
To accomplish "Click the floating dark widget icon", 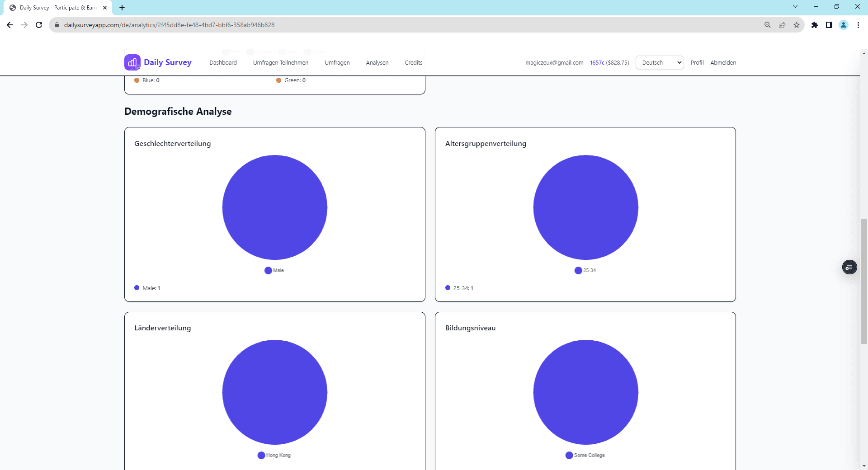I will (849, 268).
